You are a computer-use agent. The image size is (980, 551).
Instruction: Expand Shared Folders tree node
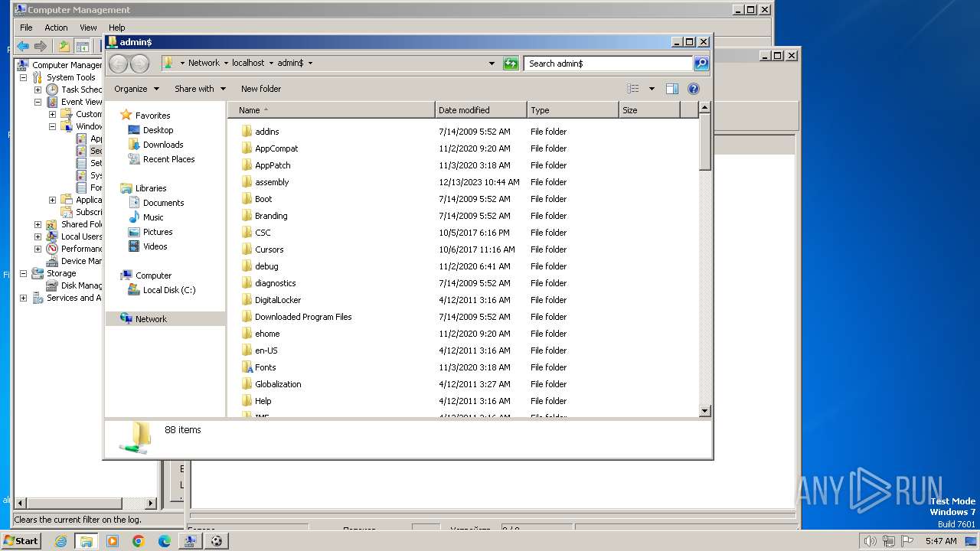pos(38,224)
